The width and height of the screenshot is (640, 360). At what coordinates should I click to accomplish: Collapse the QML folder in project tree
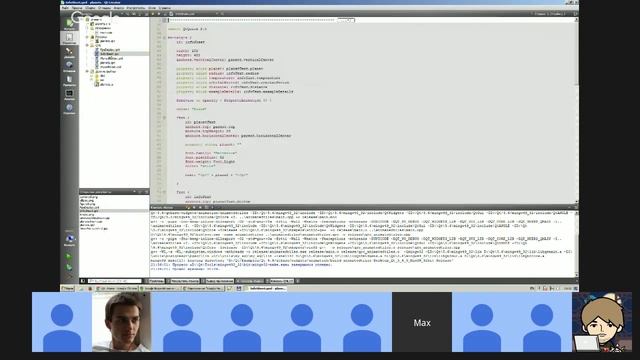point(87,45)
